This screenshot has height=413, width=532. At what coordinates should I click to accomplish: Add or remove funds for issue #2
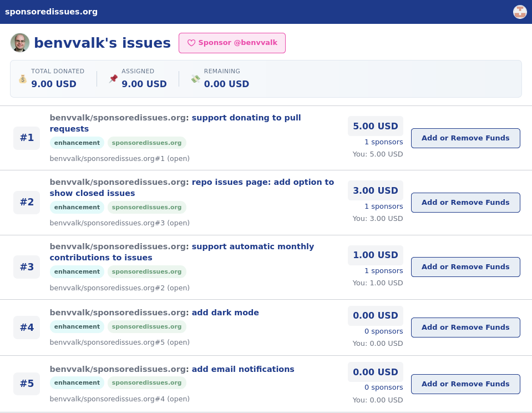point(465,203)
